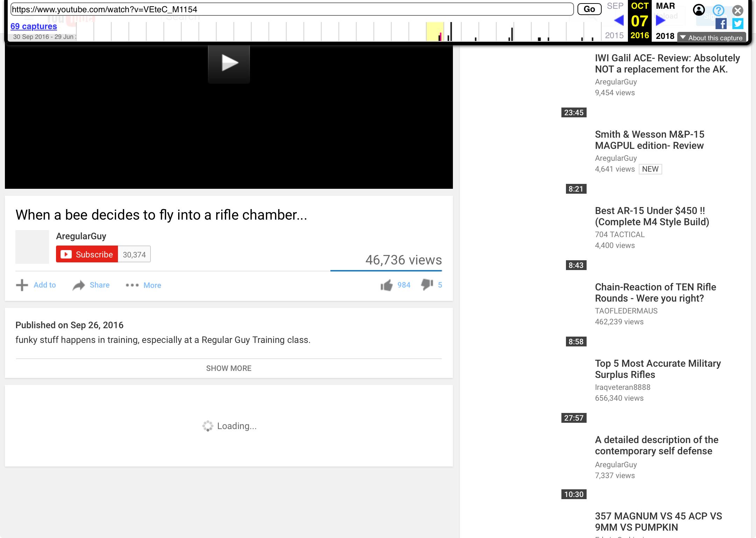The width and height of the screenshot is (756, 538).
Task: Open the 69 captures link
Action: [34, 26]
